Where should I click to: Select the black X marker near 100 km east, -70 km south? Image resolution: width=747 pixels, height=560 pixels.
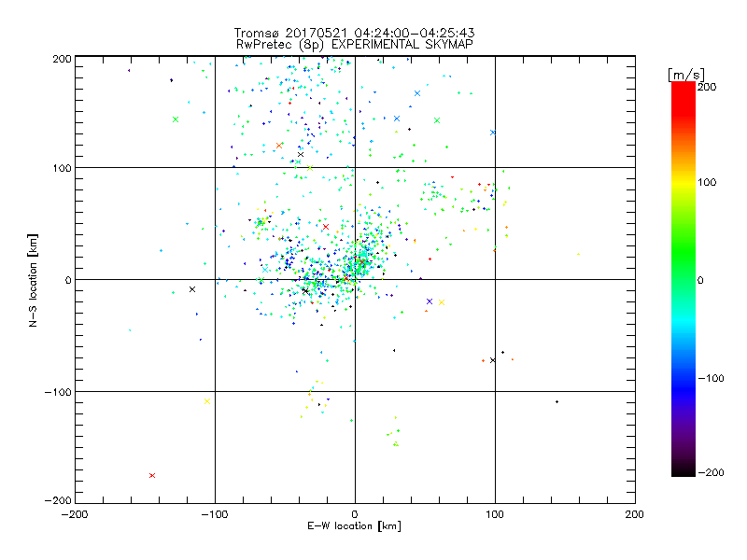pos(493,360)
